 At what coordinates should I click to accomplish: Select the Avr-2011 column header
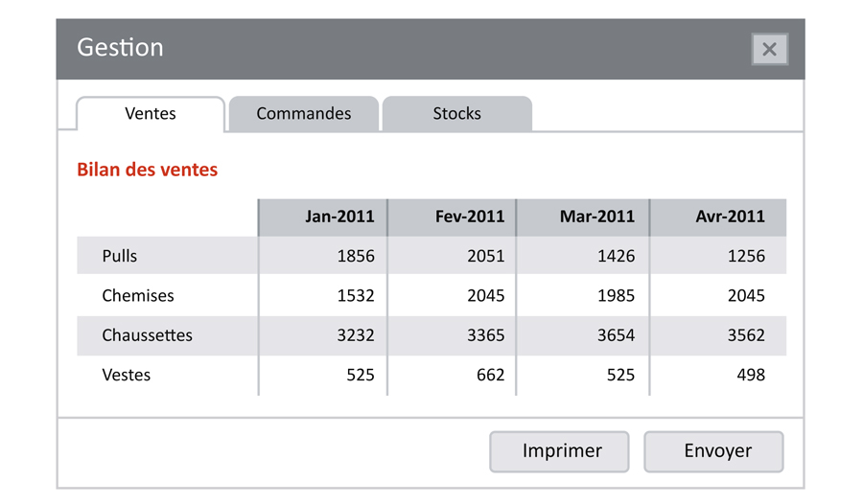click(x=730, y=217)
